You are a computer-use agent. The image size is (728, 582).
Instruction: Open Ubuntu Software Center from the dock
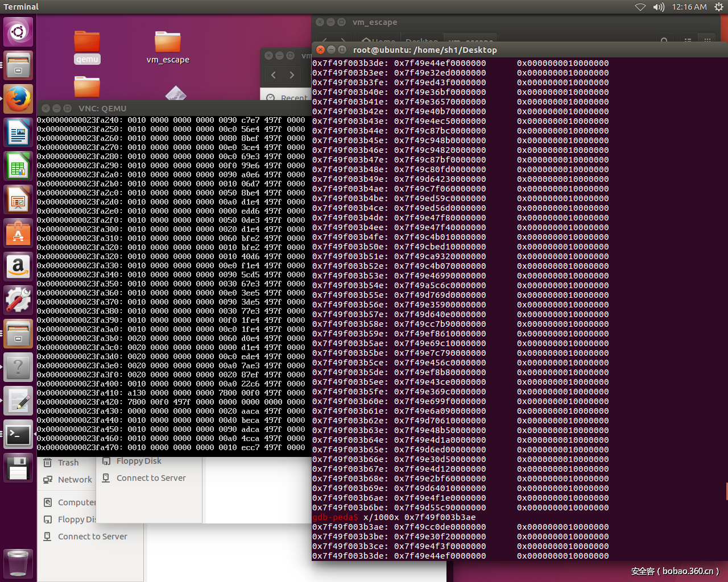click(x=18, y=234)
